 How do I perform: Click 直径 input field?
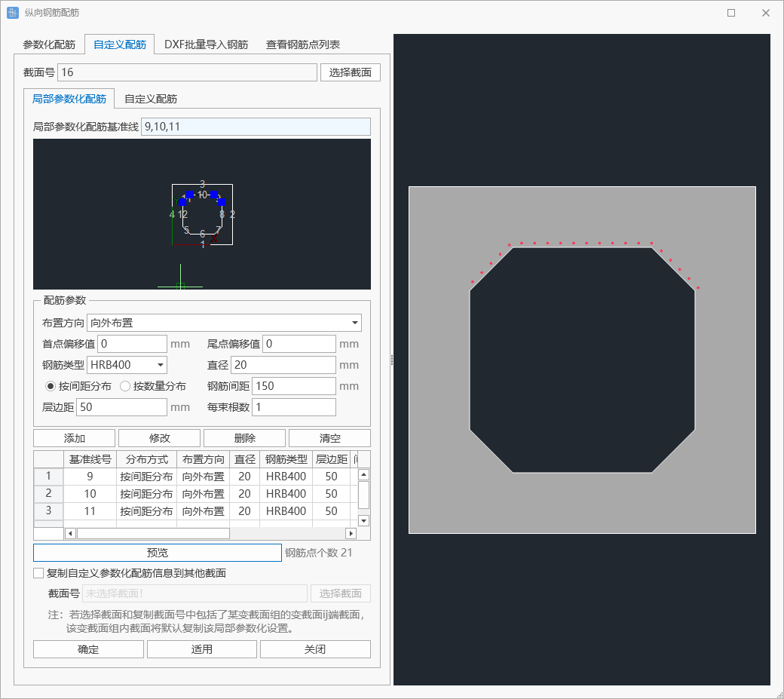coord(283,364)
